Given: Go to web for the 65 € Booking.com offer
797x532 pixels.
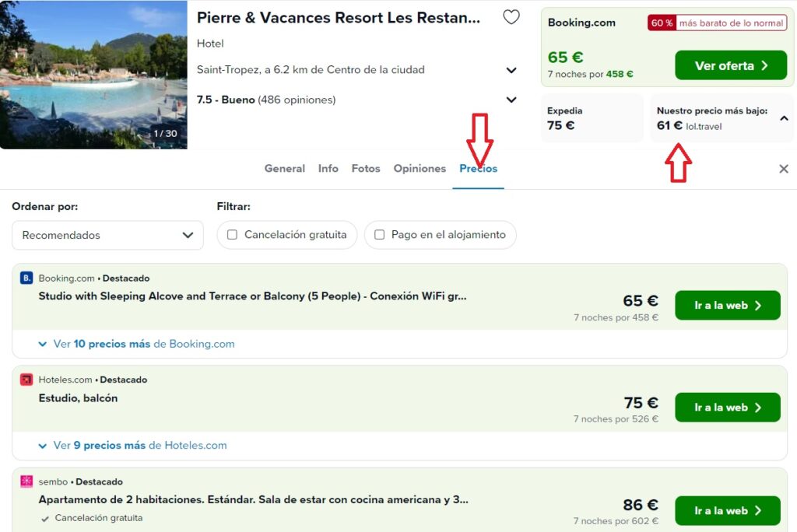Looking at the screenshot, I should point(728,306).
